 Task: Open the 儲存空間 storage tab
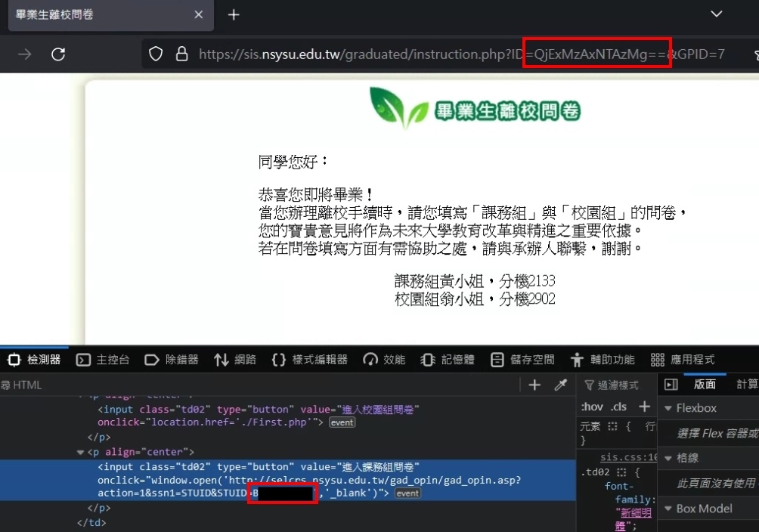point(522,360)
